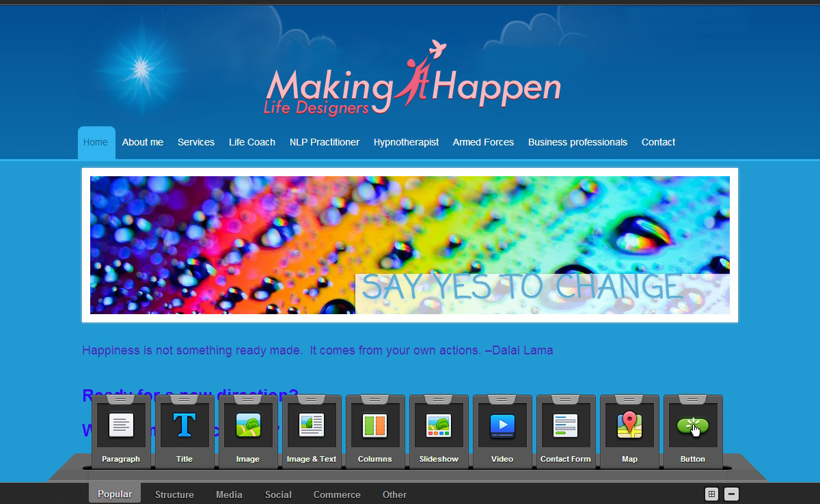The width and height of the screenshot is (820, 504).
Task: Go to the Services page
Action: pyautogui.click(x=196, y=142)
